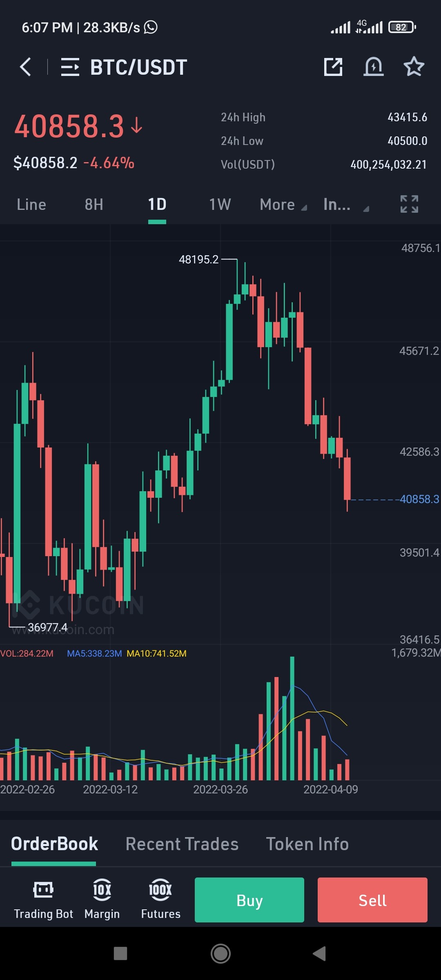Tap the share chart icon

click(x=333, y=67)
